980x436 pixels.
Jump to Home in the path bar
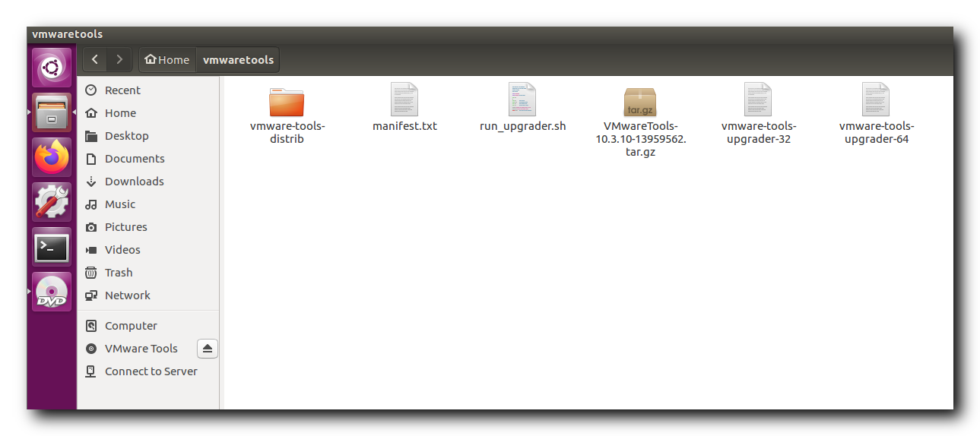(167, 59)
